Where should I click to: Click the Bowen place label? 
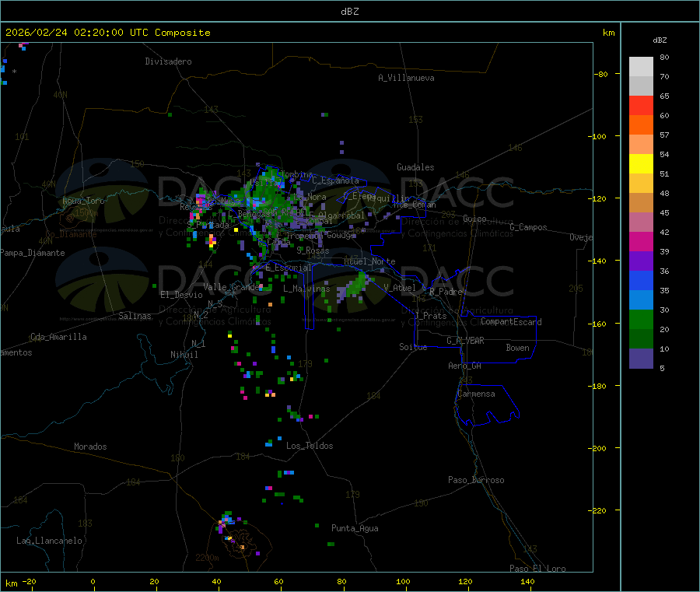point(517,348)
